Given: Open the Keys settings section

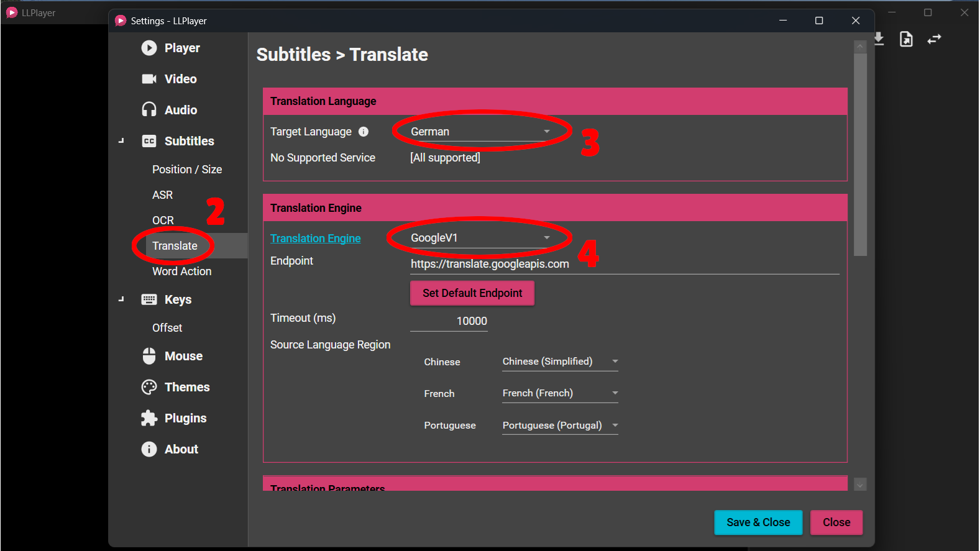Looking at the screenshot, I should [x=178, y=299].
